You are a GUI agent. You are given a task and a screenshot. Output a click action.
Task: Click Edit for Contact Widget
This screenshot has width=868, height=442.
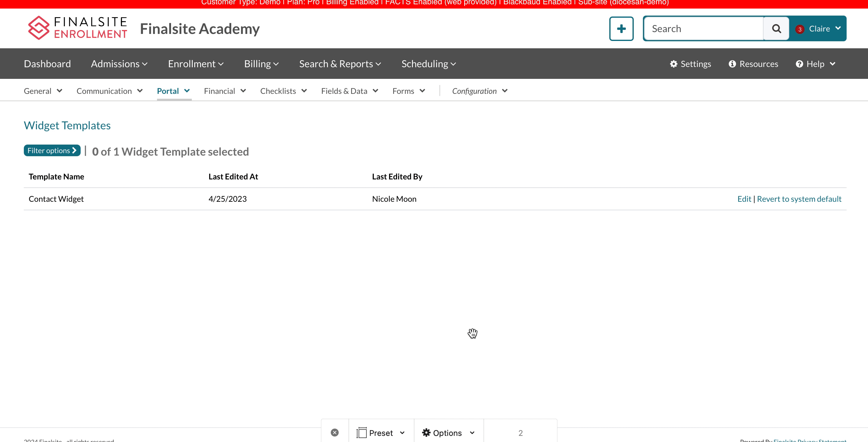(744, 199)
